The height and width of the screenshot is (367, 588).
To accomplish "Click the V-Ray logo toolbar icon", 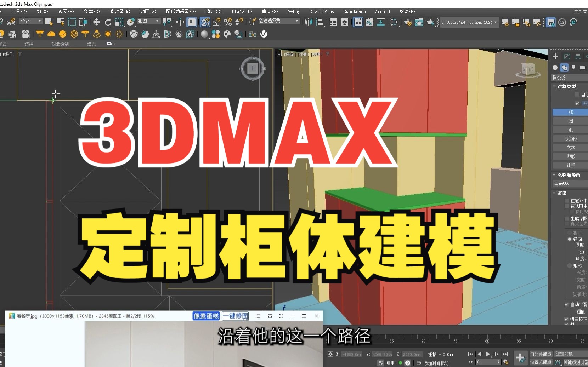I will tap(264, 34).
